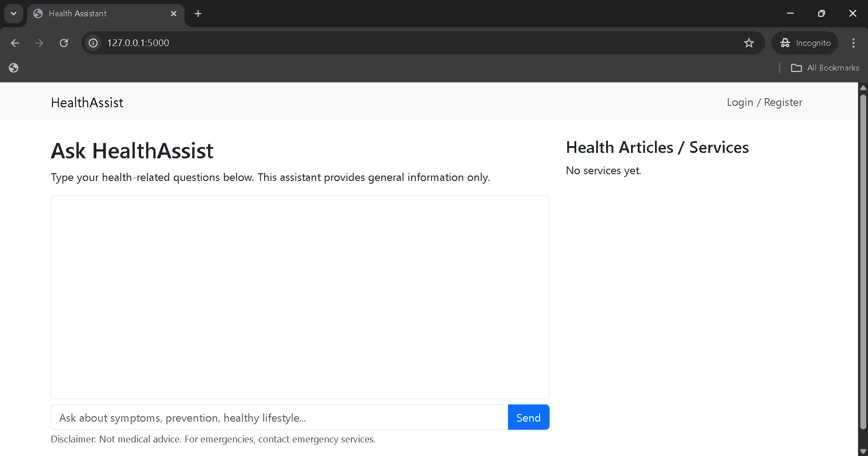
Task: Click the Incognito indicator button
Action: [x=805, y=43]
